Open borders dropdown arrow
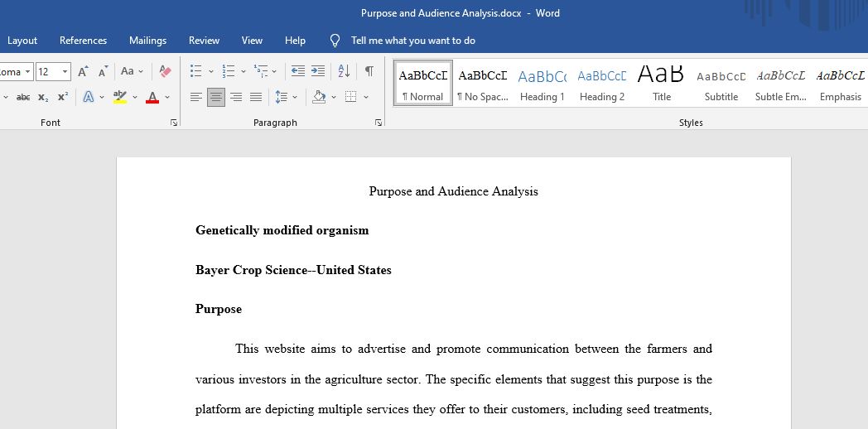This screenshot has height=429, width=868. click(x=366, y=98)
